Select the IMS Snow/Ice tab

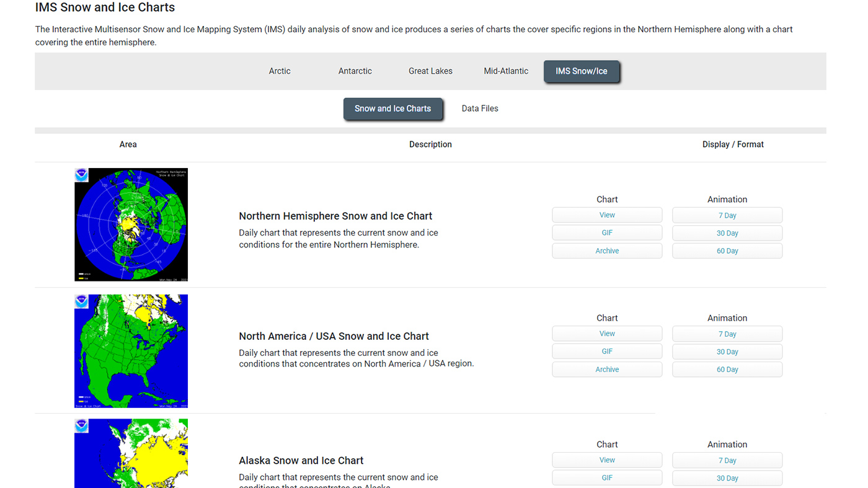click(581, 71)
